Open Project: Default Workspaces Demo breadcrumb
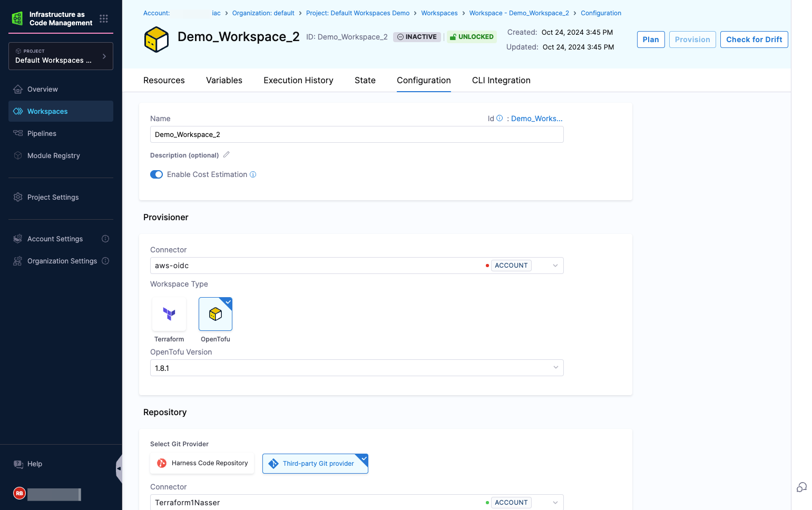Image resolution: width=812 pixels, height=510 pixels. (x=358, y=13)
